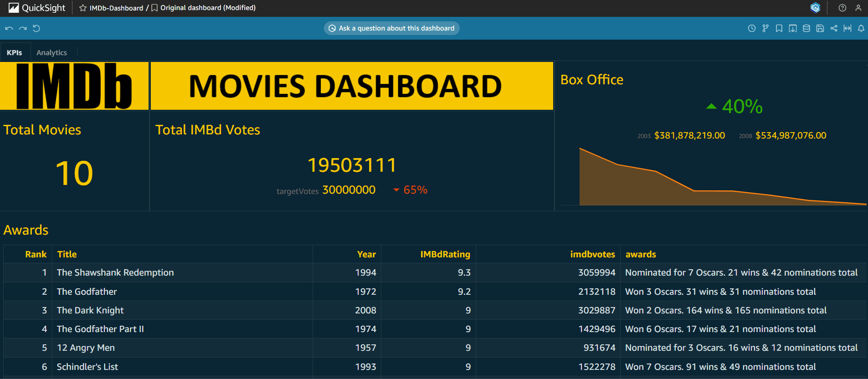Click the 2008 value $534,987,076.00
Image resolution: width=868 pixels, height=379 pixels.
coord(791,135)
